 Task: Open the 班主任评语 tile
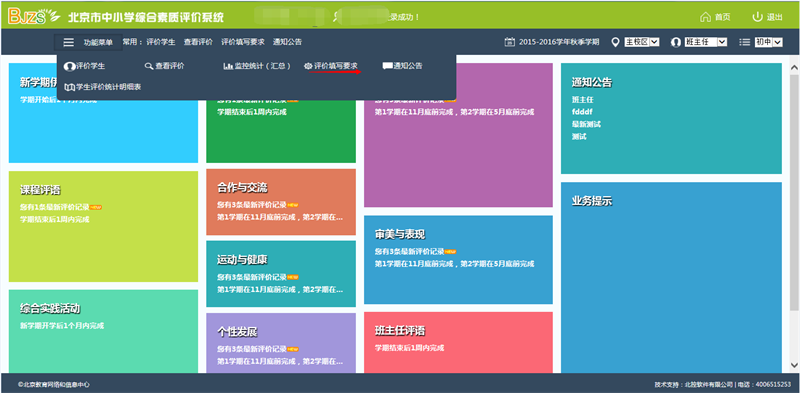[458, 342]
